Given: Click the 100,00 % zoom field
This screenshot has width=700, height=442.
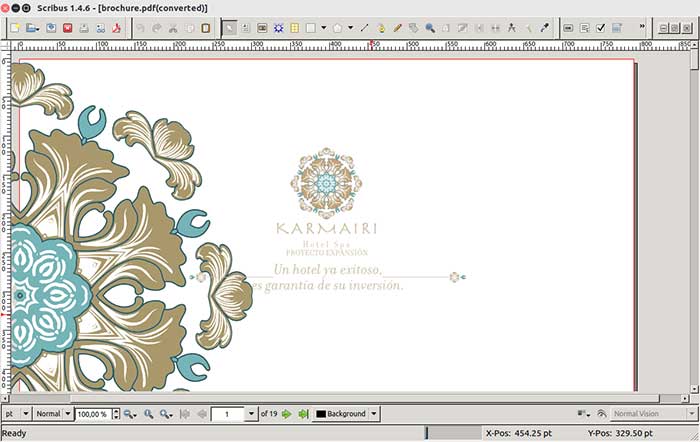Looking at the screenshot, I should (x=93, y=414).
